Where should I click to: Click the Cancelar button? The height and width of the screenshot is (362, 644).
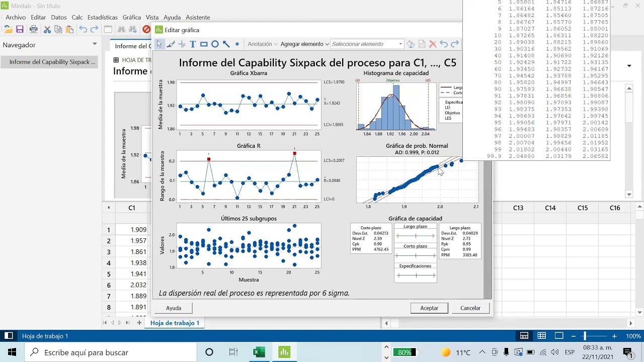coord(470,308)
